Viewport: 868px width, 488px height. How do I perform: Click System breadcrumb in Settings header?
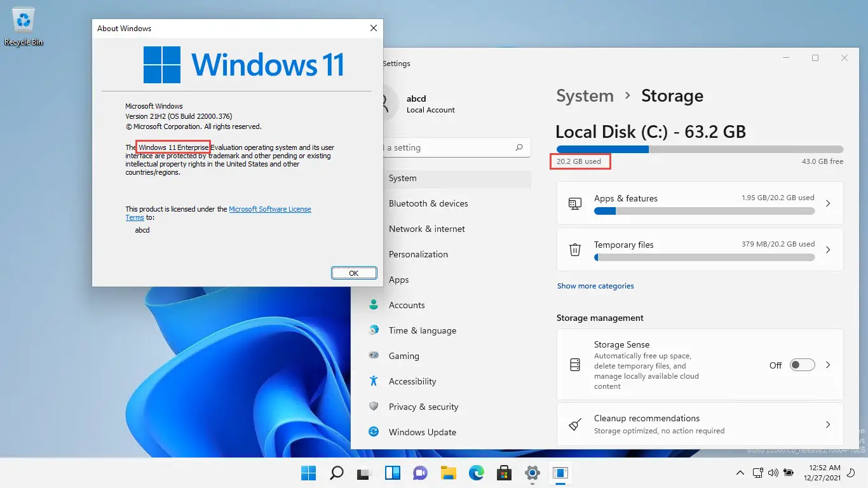coord(585,96)
